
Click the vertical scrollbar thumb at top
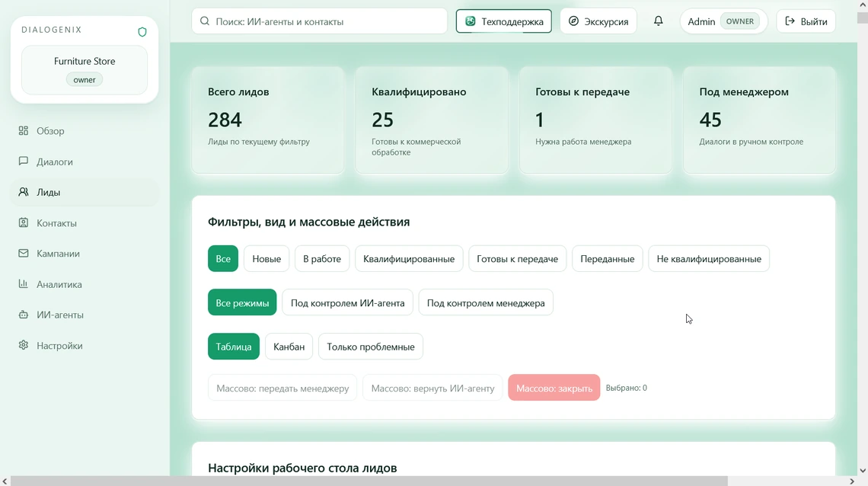click(863, 18)
